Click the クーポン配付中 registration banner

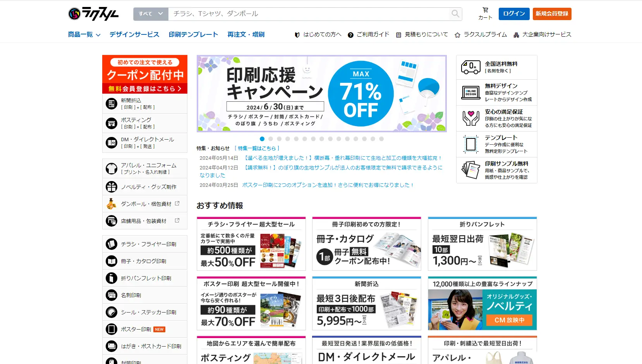pyautogui.click(x=145, y=74)
